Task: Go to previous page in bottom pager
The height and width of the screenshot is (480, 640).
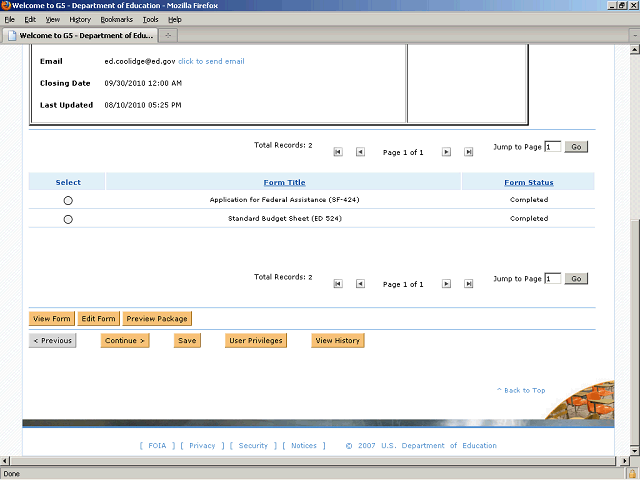Action: coord(360,284)
